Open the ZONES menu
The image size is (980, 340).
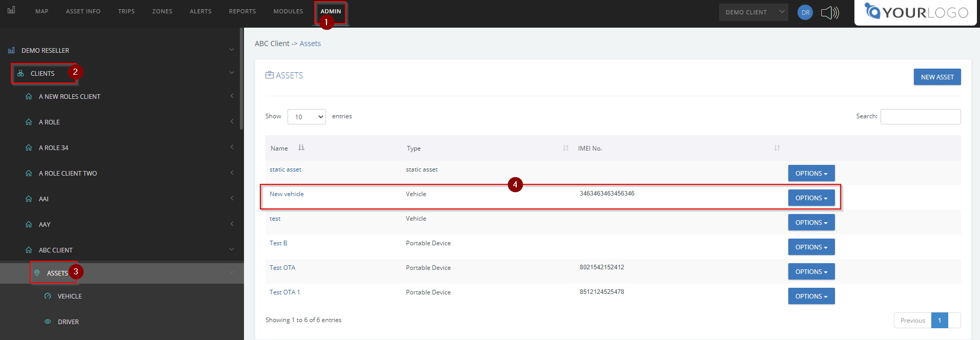(162, 11)
